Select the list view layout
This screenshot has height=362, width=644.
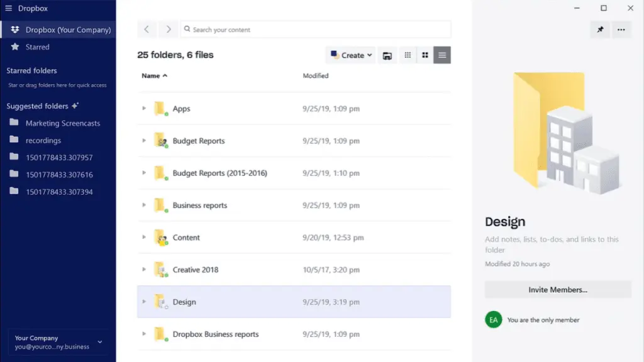click(442, 55)
